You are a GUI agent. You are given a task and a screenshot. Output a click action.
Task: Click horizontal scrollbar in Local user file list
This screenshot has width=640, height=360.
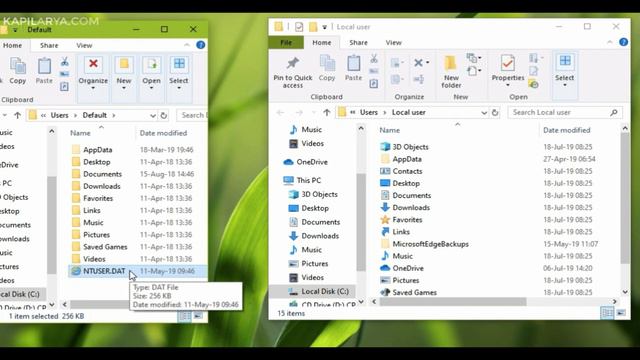[453, 302]
